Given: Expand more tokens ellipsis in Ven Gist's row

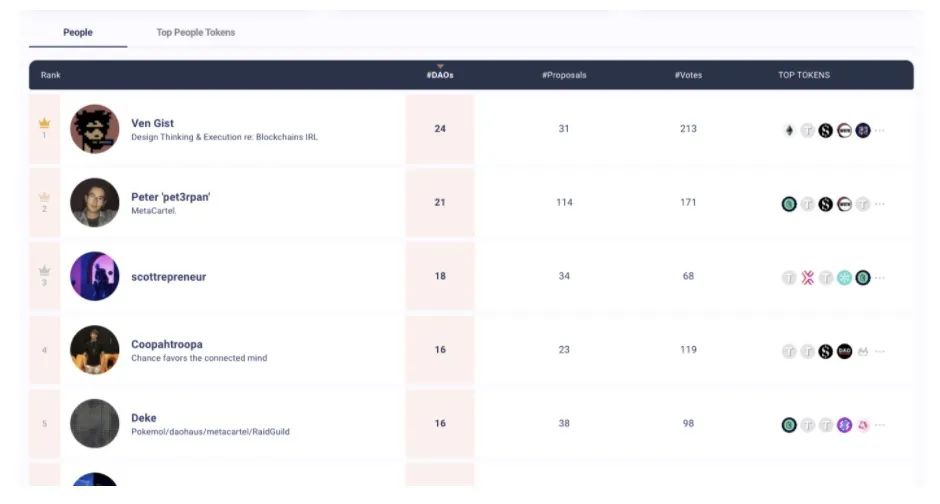Looking at the screenshot, I should point(880,131).
